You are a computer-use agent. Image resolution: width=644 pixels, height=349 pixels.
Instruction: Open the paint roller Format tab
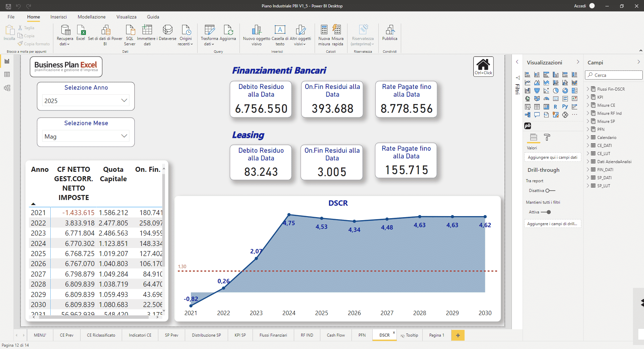pyautogui.click(x=547, y=137)
